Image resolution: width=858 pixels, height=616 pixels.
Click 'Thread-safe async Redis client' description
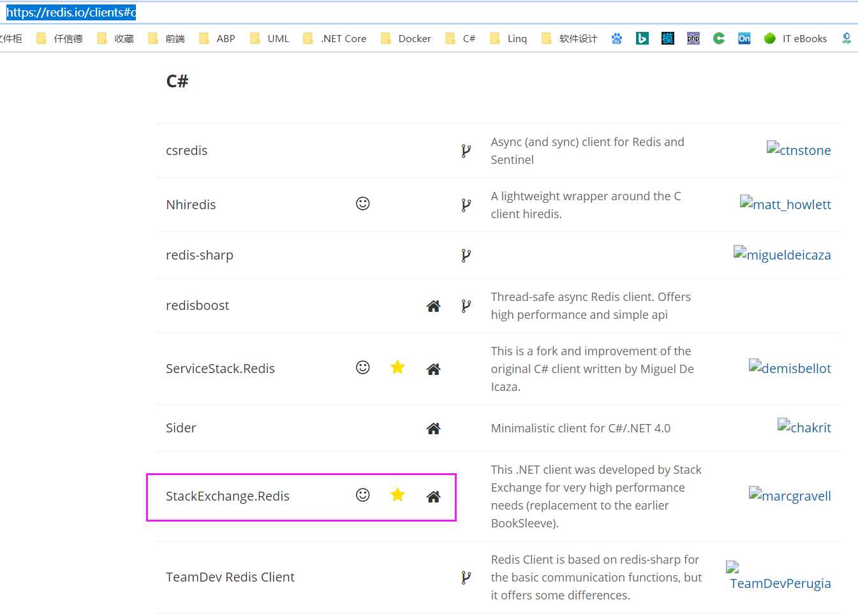[591, 305]
